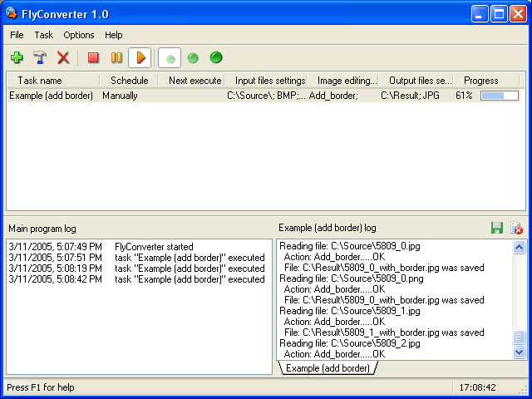
Task: Select the medium green circle priority icon
Action: coord(193,58)
